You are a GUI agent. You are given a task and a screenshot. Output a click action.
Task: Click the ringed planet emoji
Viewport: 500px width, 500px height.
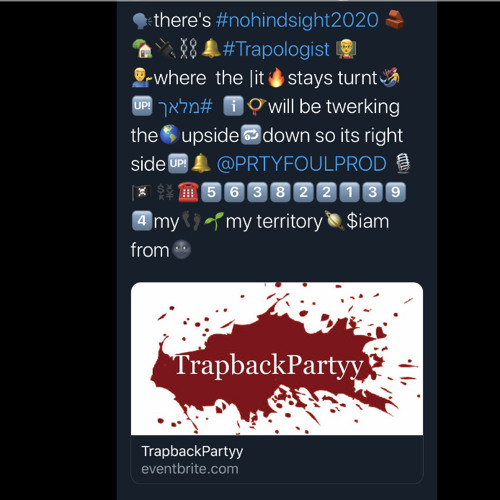[334, 221]
